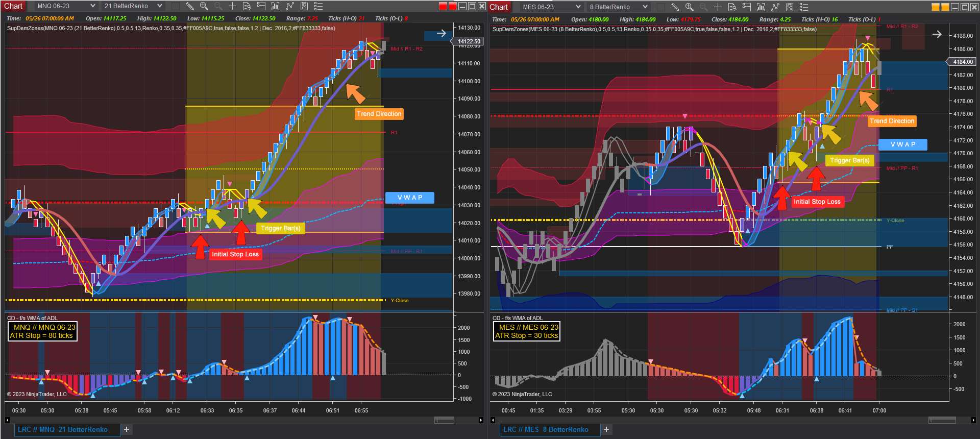Screen dimensions: 980x439
Task: Open chart properties in the MES chart
Action: [804, 7]
